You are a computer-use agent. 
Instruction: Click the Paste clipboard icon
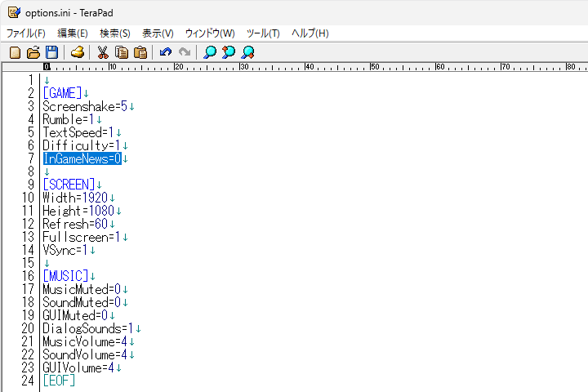[140, 52]
